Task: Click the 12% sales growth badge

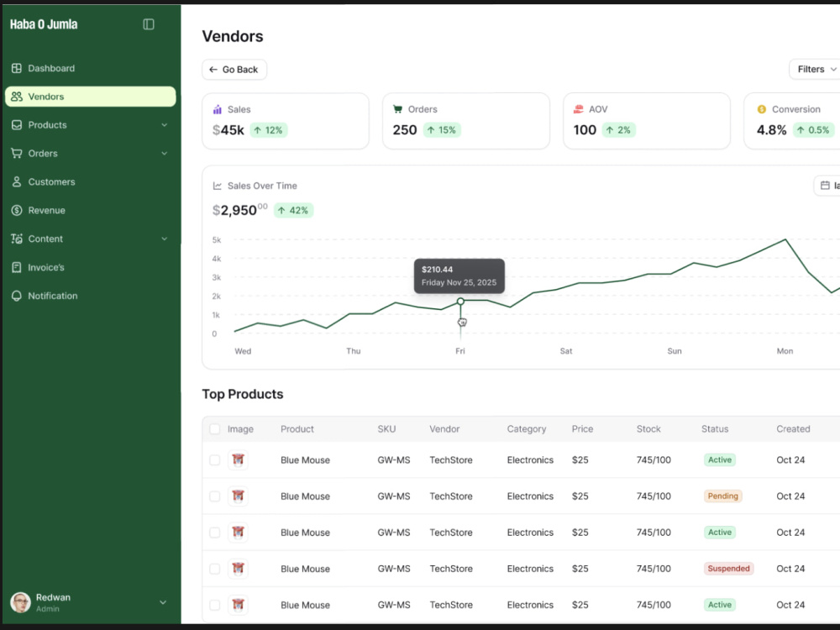Action: tap(269, 130)
